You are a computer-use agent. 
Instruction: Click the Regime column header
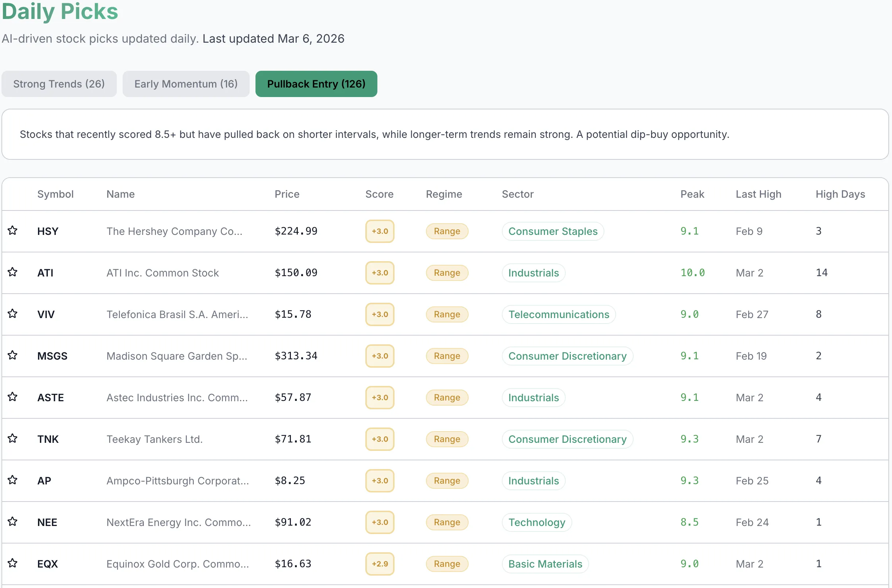pos(444,194)
